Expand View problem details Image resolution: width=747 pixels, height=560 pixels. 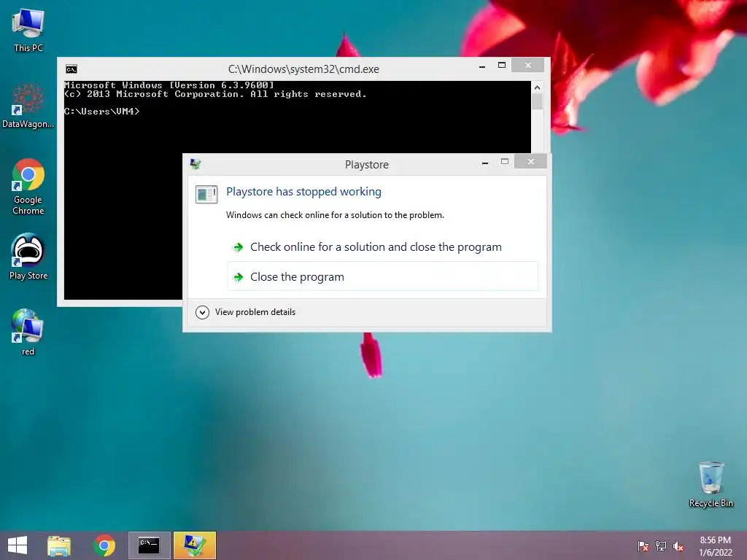click(245, 312)
